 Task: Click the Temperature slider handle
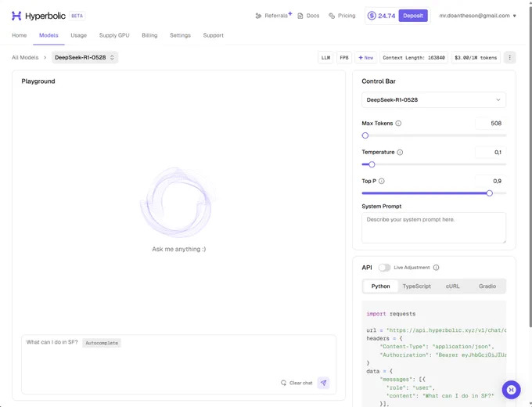click(372, 164)
